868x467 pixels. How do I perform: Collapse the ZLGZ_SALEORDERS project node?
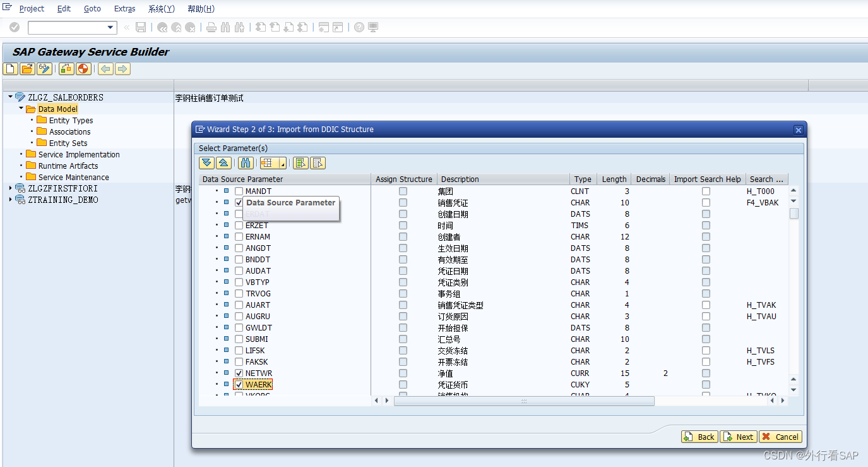(x=10, y=97)
